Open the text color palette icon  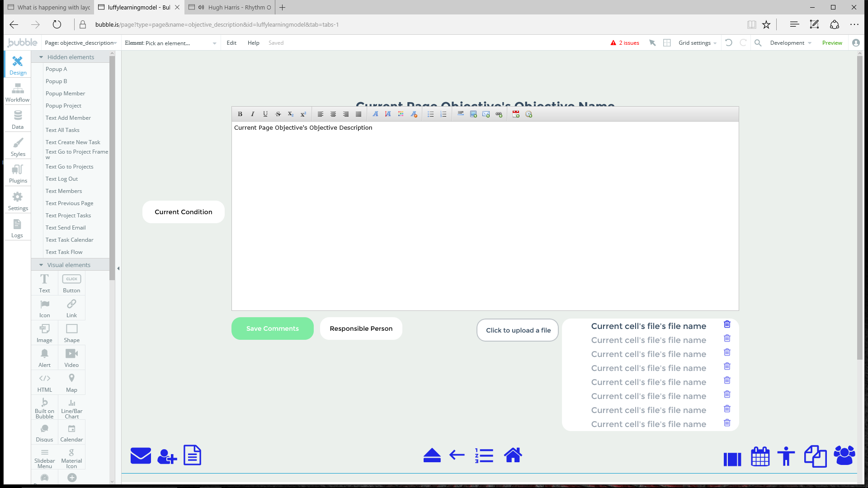(401, 114)
